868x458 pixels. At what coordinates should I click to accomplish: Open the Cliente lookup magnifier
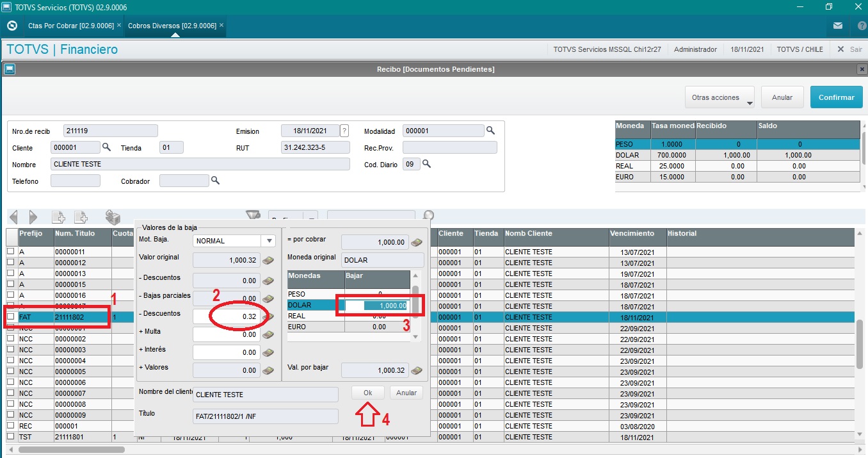(x=107, y=147)
